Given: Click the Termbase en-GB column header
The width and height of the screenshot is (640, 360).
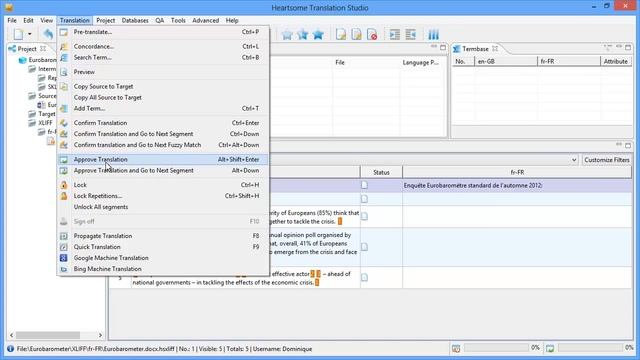Looking at the screenshot, I should [506, 61].
